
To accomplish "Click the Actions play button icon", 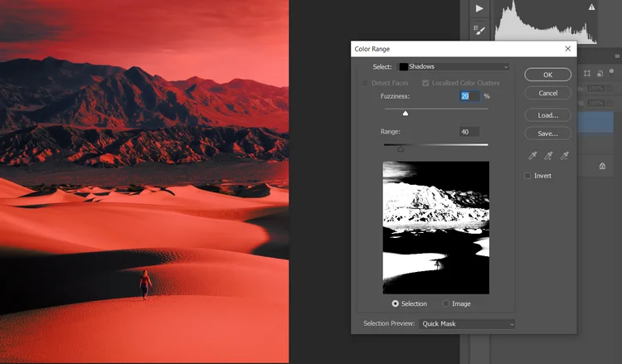I will (479, 7).
